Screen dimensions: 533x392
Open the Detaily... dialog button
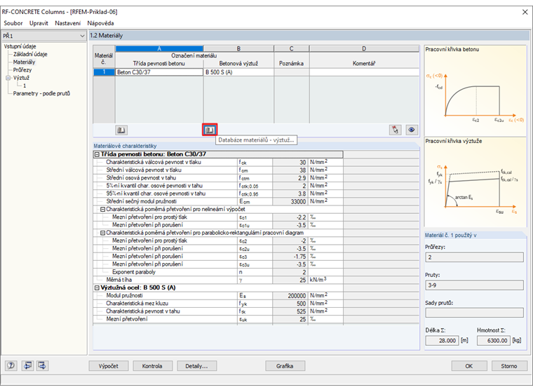(196, 366)
